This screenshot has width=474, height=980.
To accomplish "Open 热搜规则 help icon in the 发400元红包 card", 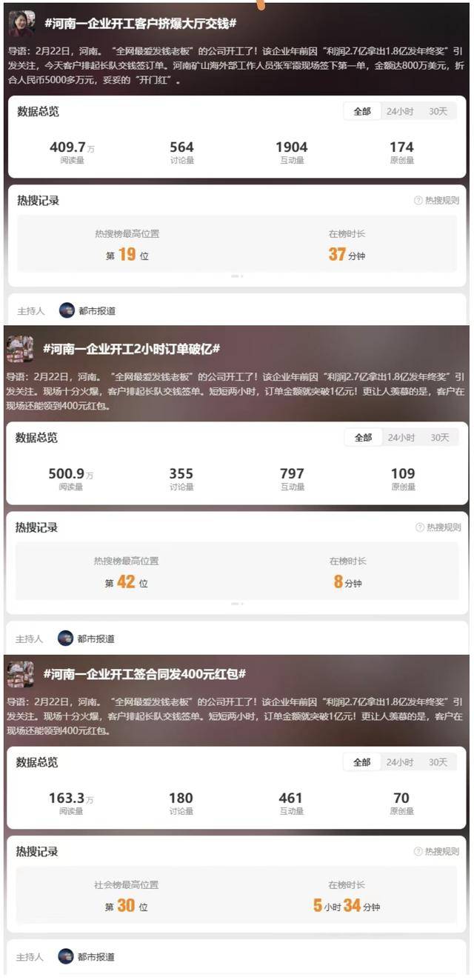I will [x=418, y=852].
